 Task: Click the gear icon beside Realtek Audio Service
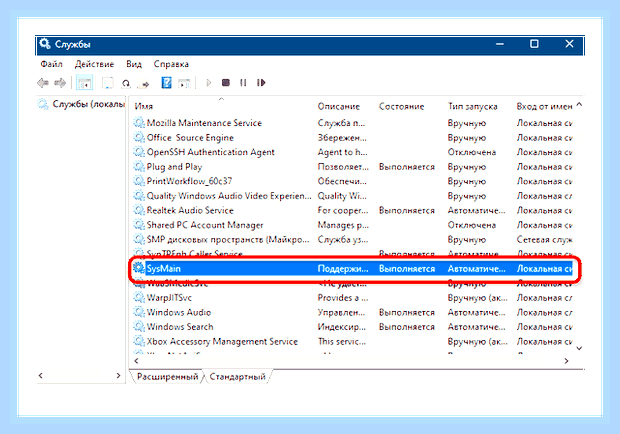tap(139, 210)
